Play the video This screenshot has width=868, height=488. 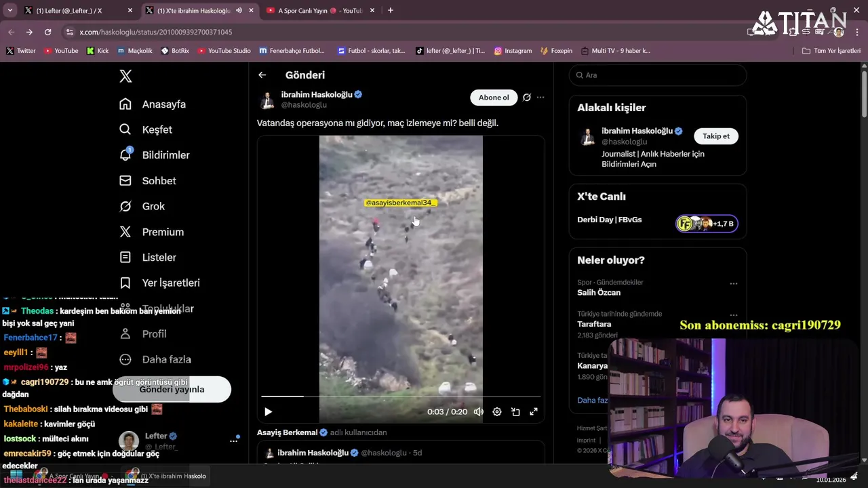click(x=268, y=411)
